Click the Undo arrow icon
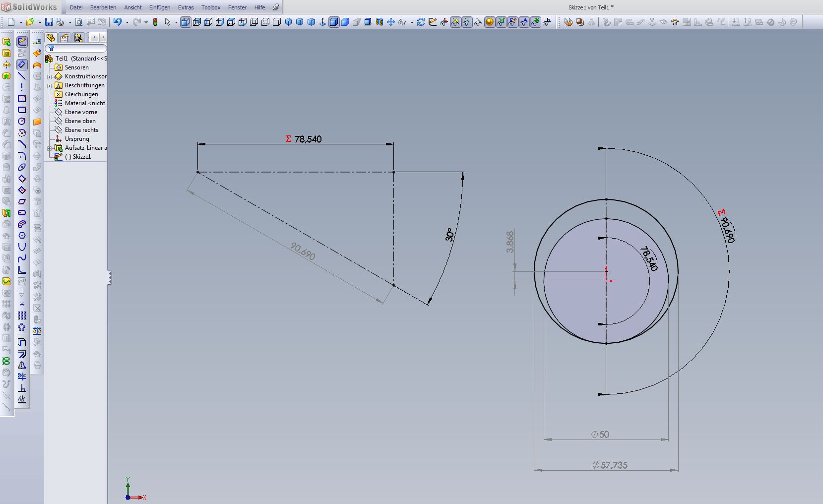Screen dimensions: 823x504 [117, 22]
